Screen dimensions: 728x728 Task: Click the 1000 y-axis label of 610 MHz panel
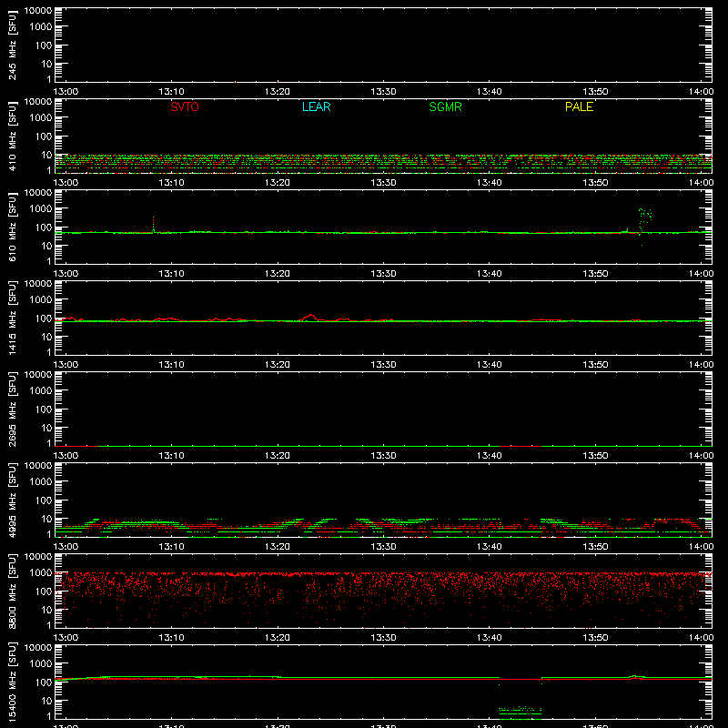tap(41, 209)
